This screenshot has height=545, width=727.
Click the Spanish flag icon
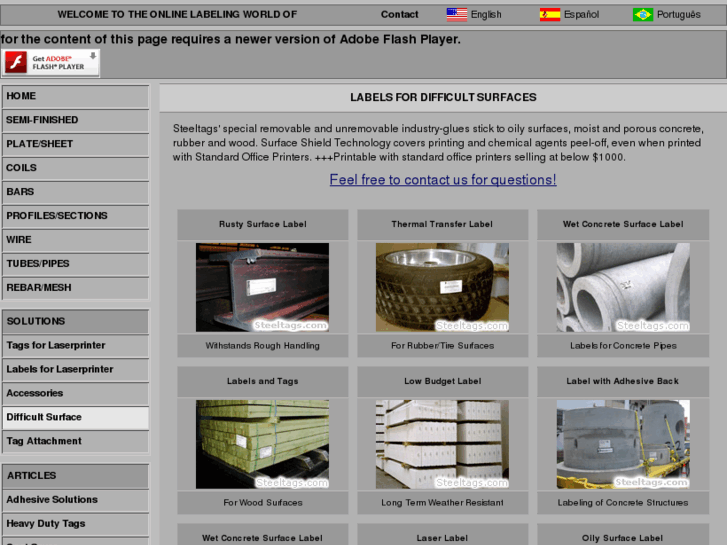point(550,15)
